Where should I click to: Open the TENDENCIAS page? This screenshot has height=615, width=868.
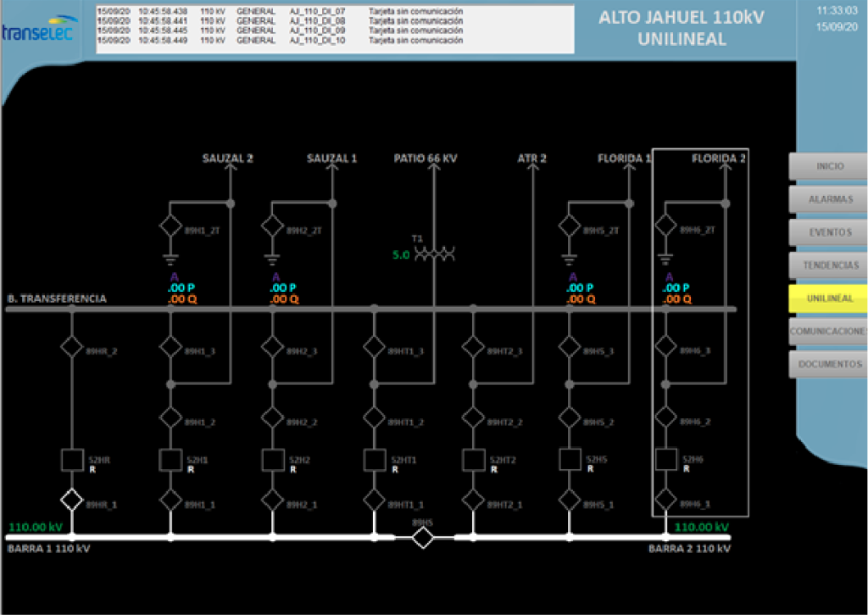[x=829, y=266]
